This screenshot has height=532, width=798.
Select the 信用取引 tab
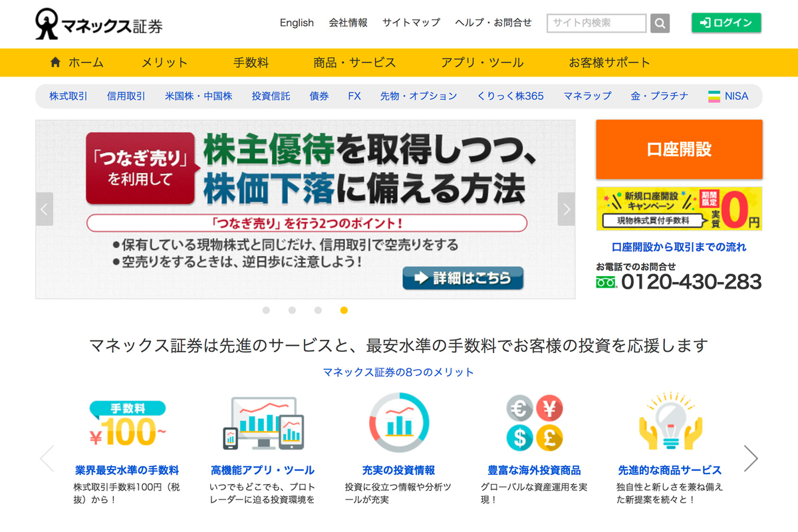click(126, 96)
